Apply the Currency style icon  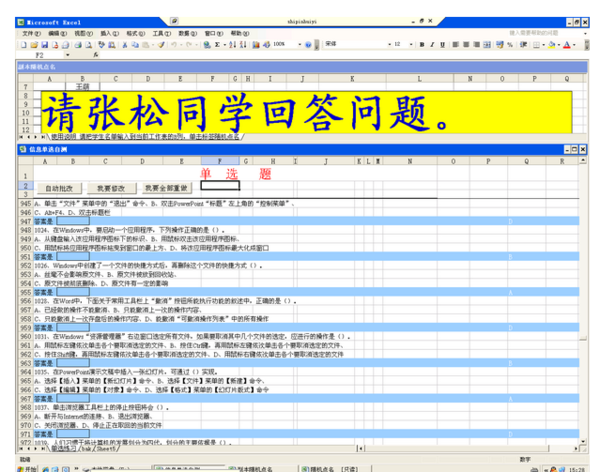coord(500,45)
